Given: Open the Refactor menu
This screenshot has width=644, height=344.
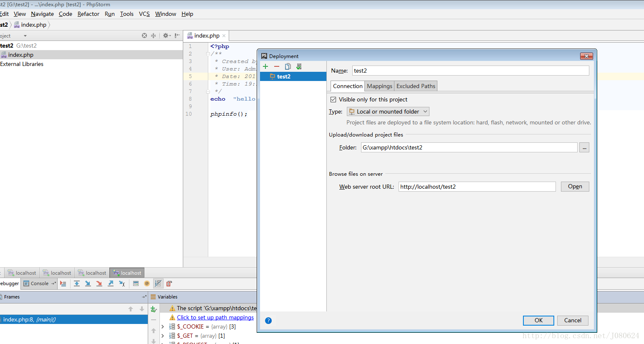Looking at the screenshot, I should tap(88, 14).
